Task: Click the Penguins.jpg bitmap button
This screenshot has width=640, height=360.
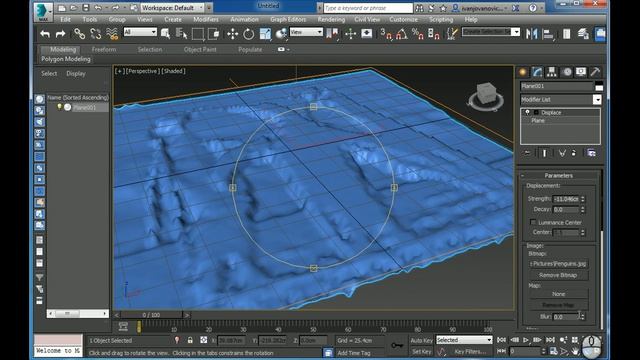Action: pyautogui.click(x=558, y=264)
